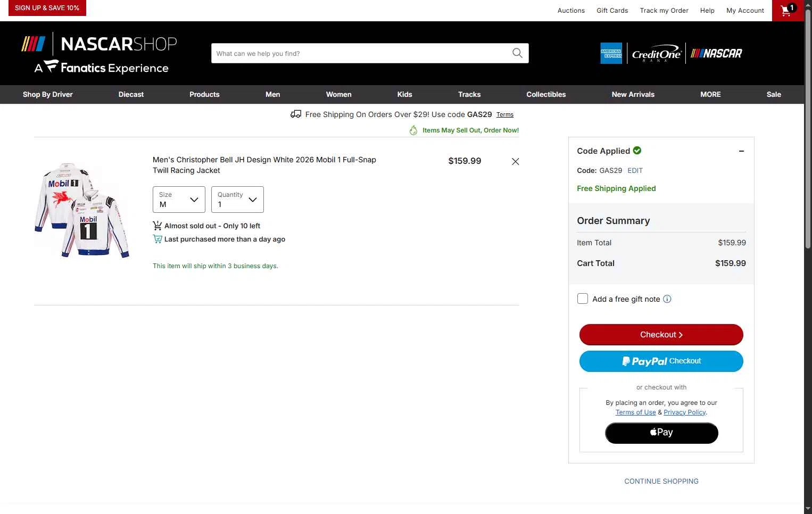Open My Account
This screenshot has width=812, height=514.
745,11
